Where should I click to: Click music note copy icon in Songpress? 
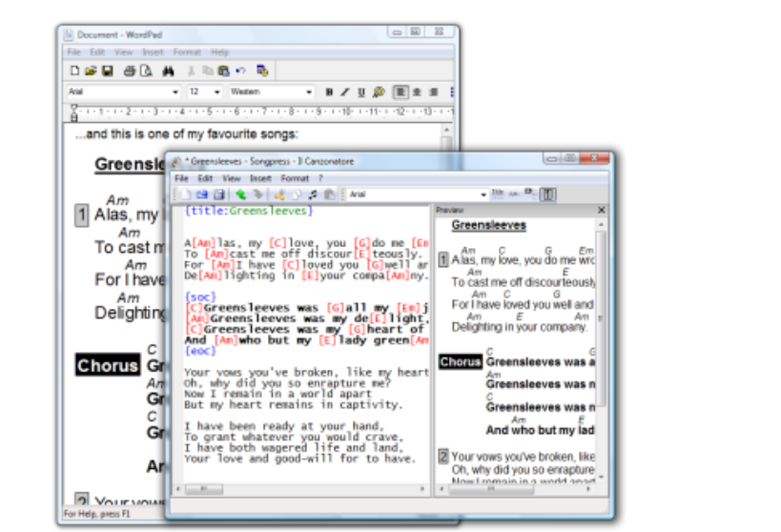pos(312,194)
